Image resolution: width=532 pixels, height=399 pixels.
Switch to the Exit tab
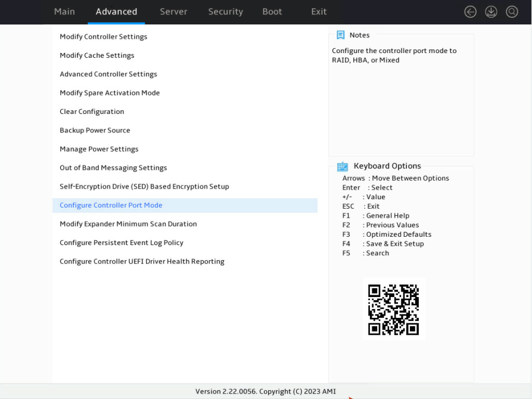pyautogui.click(x=319, y=11)
